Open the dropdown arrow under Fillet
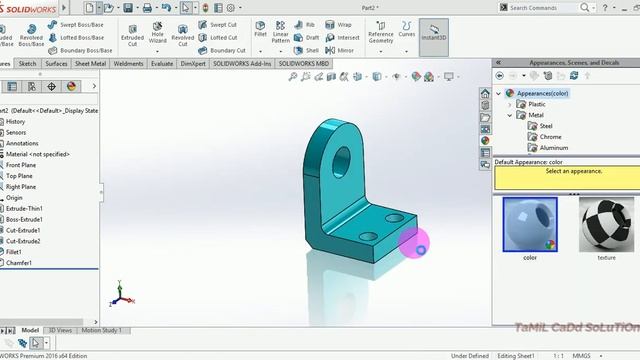This screenshot has height=360, width=640. click(x=260, y=52)
